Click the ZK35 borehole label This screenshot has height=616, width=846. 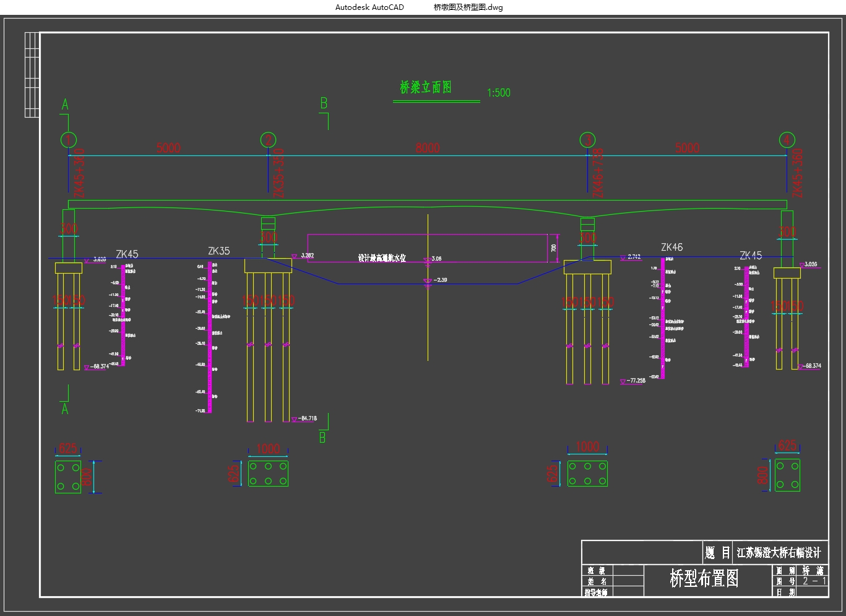pyautogui.click(x=218, y=251)
